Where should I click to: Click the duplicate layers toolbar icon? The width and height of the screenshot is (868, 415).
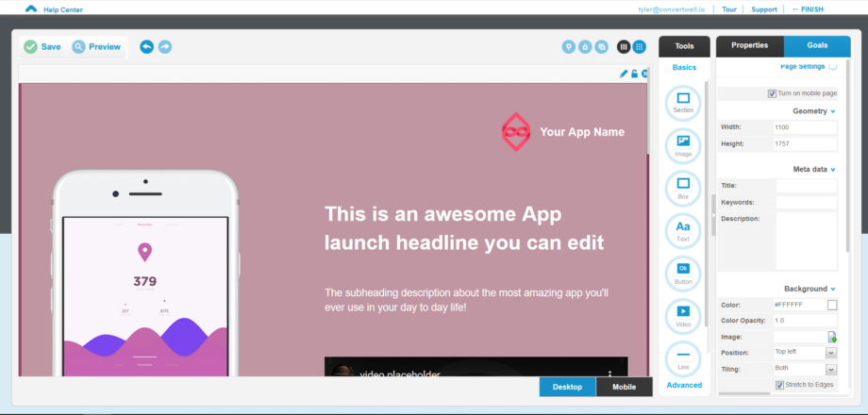pyautogui.click(x=602, y=47)
